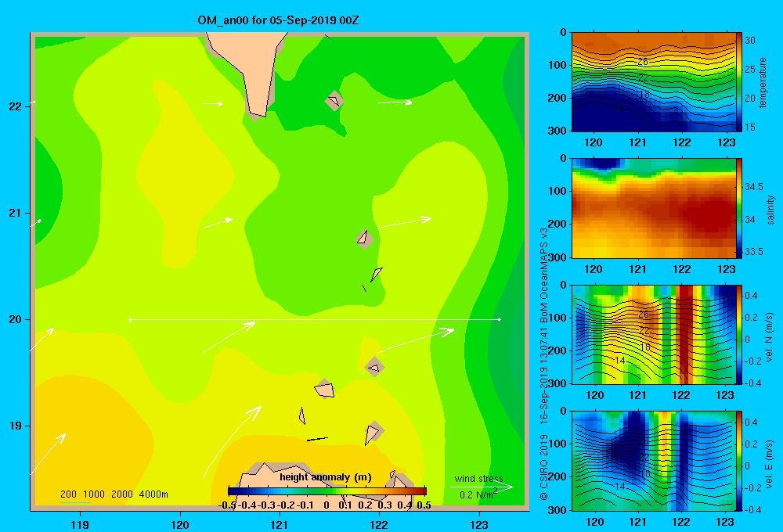This screenshot has width=783, height=532.
Task: Click the 'salinity' colorbar axis title
Action: 770,210
